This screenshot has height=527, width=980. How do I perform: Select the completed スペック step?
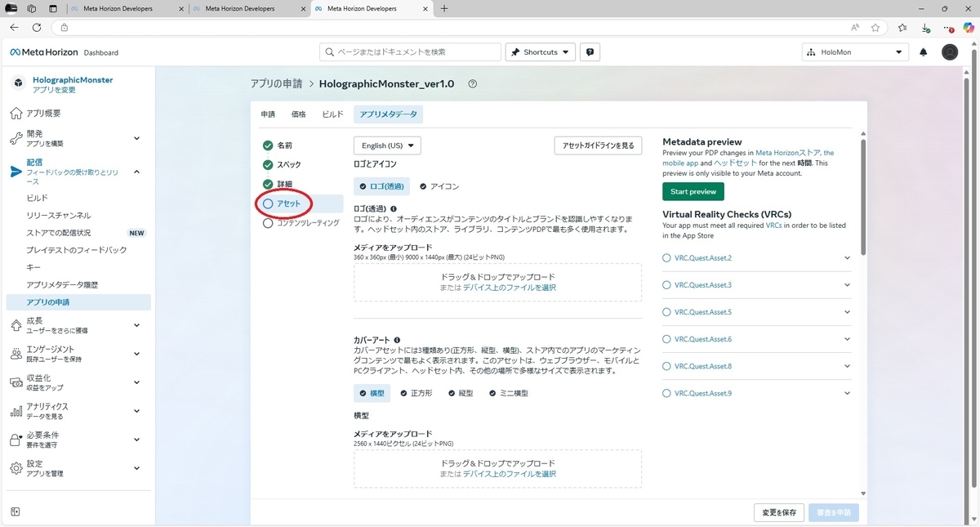pyautogui.click(x=282, y=165)
